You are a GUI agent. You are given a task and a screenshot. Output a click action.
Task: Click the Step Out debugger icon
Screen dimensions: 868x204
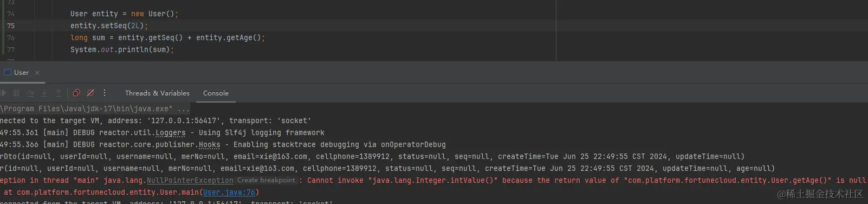(x=59, y=93)
